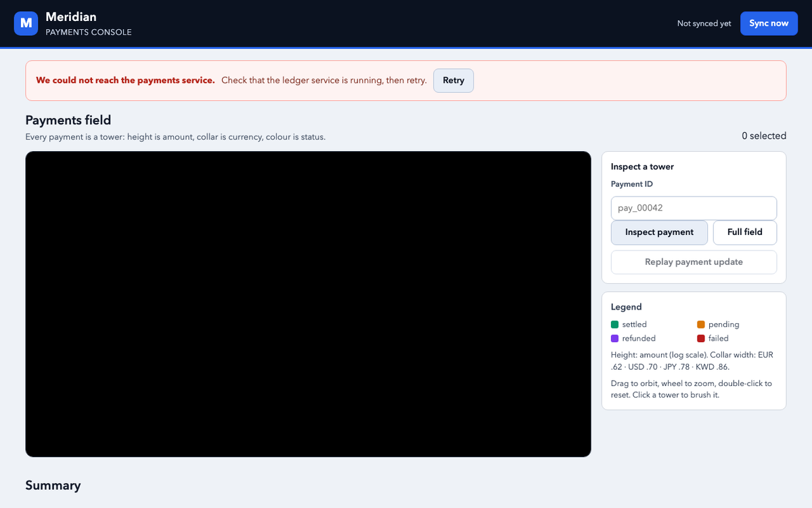Click the 'Not synced yet' status text
Screen dimensions: 812x508
pyautogui.click(x=704, y=24)
